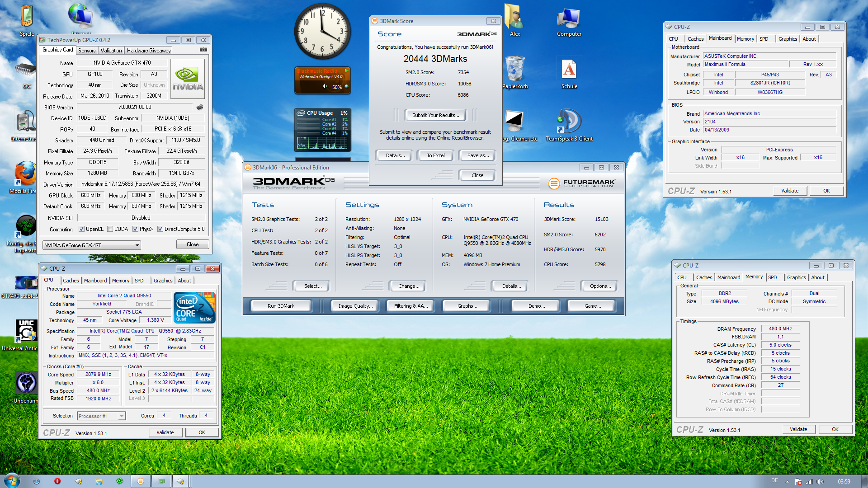Click the Papierkorb recycle bin icon
The width and height of the screenshot is (868, 488).
(x=515, y=69)
